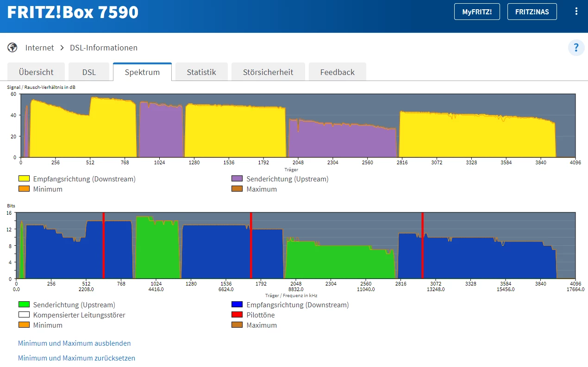Click DSL-Informationen in the breadcrumb
Screen dimensions: 588x367
[104, 48]
